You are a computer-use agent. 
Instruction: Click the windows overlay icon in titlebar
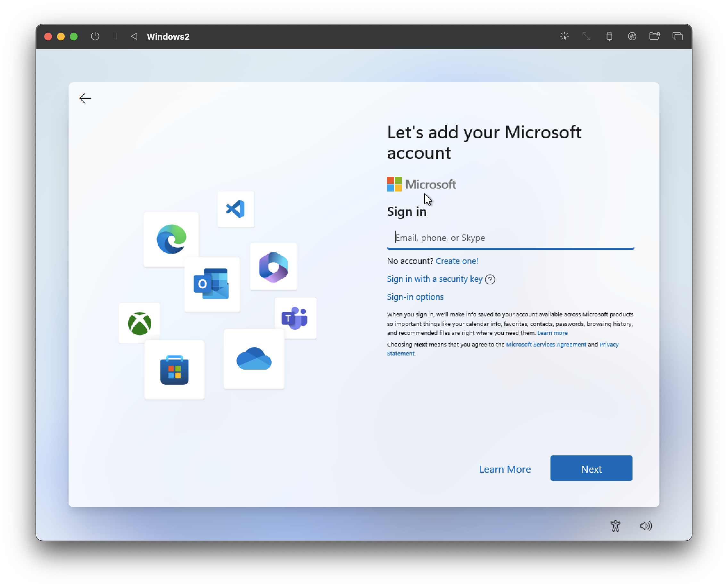[x=677, y=36]
